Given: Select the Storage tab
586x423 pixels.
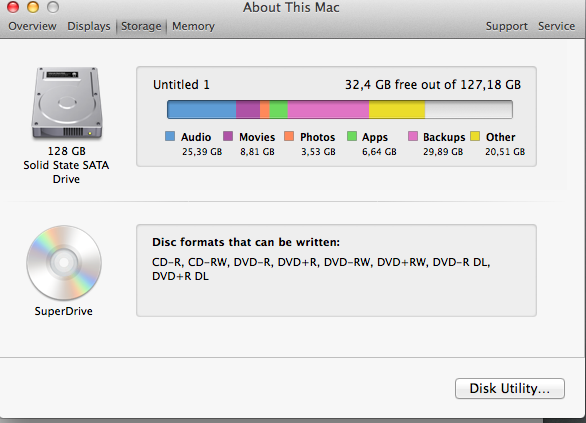Looking at the screenshot, I should (x=141, y=26).
